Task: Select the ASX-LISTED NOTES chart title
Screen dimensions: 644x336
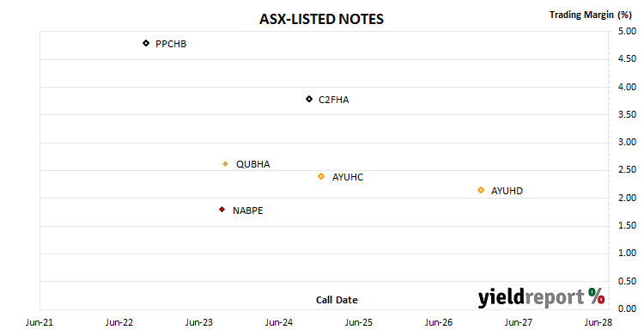Action: pyautogui.click(x=321, y=19)
